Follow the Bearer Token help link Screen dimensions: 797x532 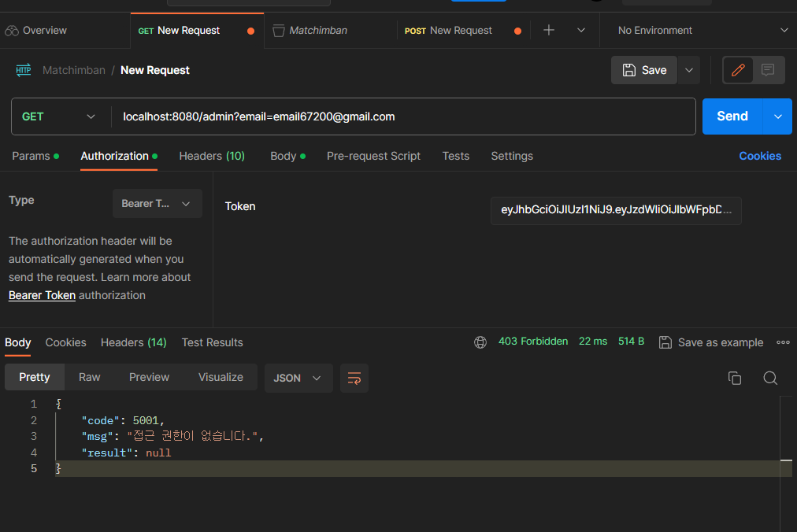tap(43, 295)
